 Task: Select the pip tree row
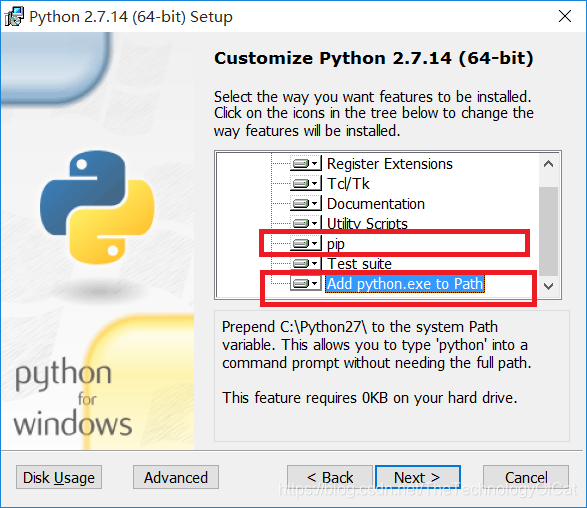336,244
